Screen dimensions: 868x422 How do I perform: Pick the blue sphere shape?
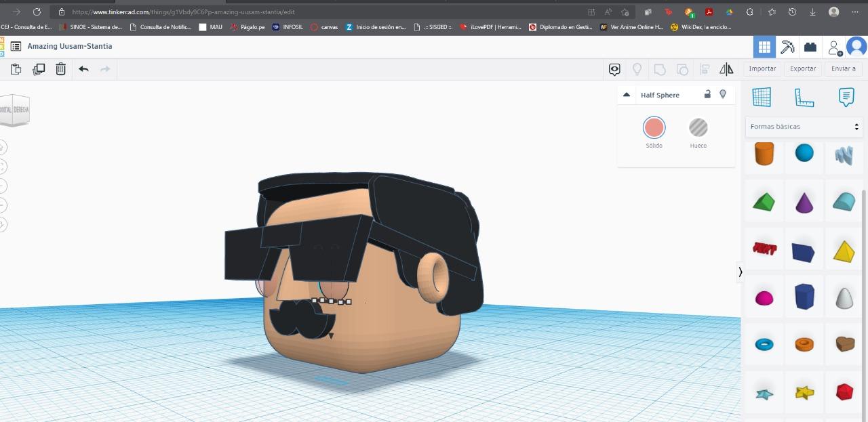coord(804,153)
